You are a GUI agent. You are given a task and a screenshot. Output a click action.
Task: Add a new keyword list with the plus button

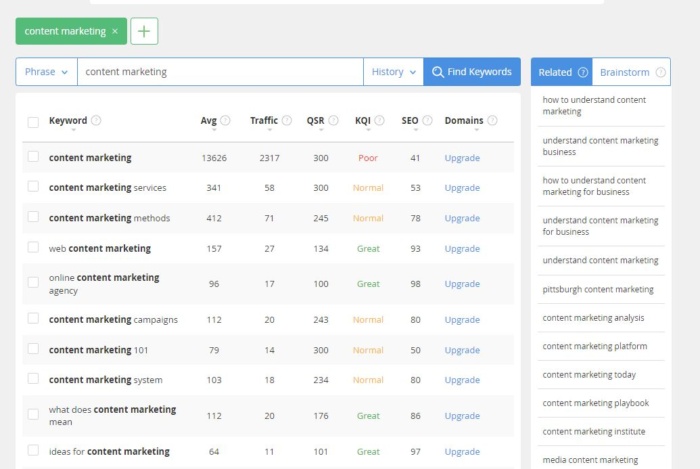pos(144,31)
